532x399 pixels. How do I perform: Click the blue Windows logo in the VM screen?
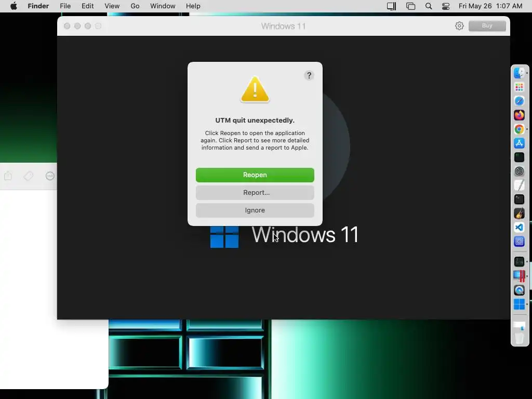(224, 236)
